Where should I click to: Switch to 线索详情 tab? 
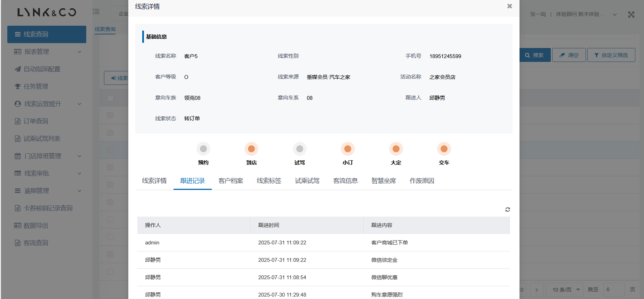click(x=154, y=181)
